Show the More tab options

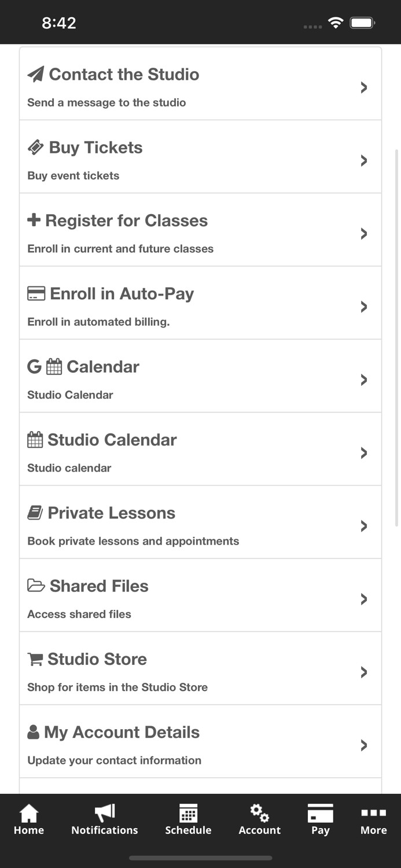(373, 821)
